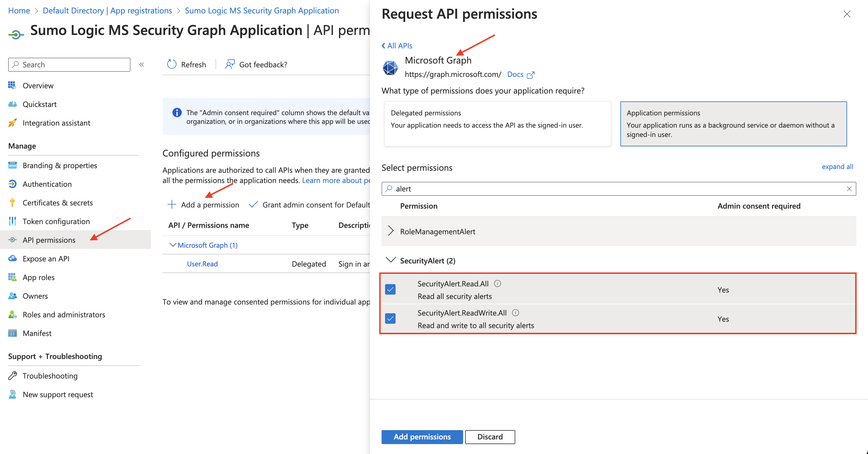The height and width of the screenshot is (454, 868).
Task: Expand the RoleManagementAlert permission group
Action: 391,231
